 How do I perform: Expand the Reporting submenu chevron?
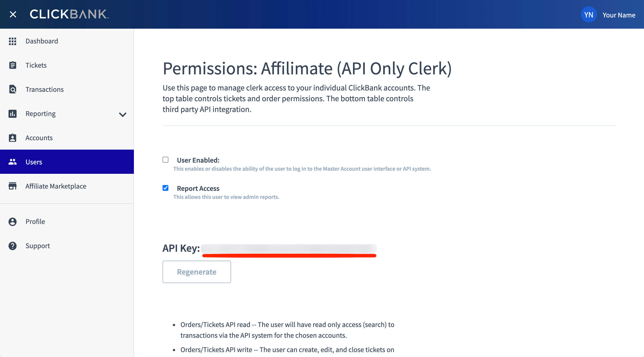[x=122, y=114]
